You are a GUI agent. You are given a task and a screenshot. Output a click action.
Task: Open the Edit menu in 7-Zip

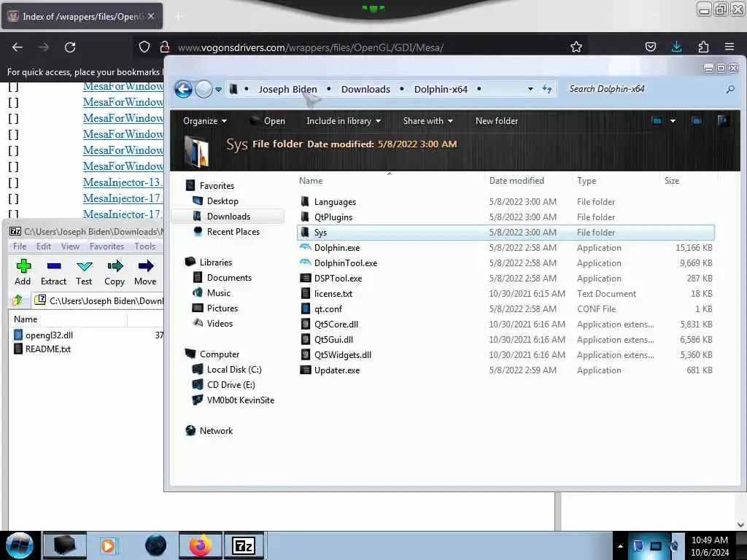[43, 246]
